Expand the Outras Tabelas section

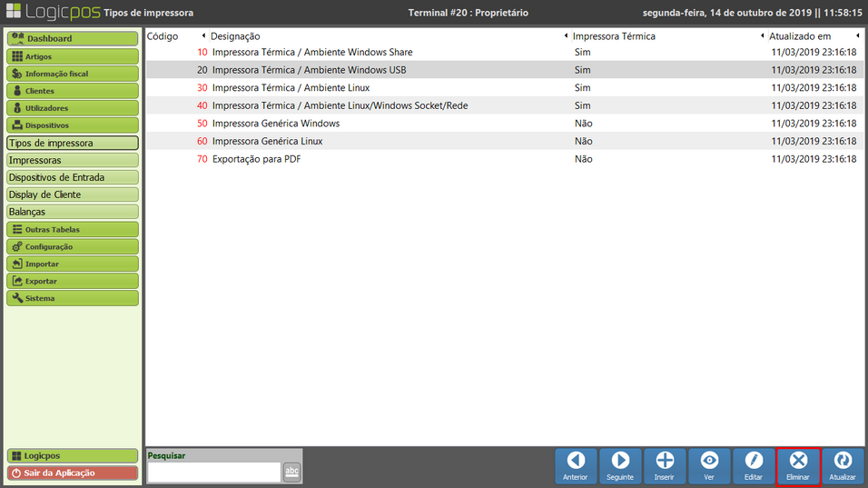(x=73, y=230)
